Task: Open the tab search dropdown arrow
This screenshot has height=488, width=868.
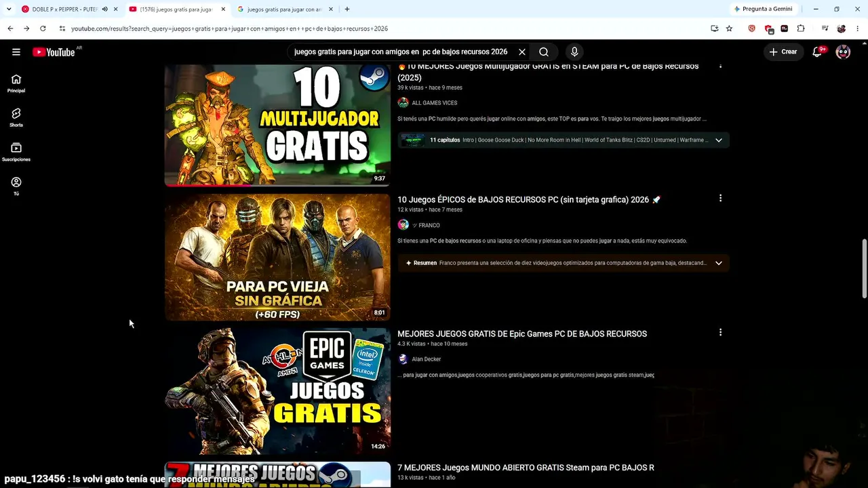Action: pyautogui.click(x=9, y=9)
